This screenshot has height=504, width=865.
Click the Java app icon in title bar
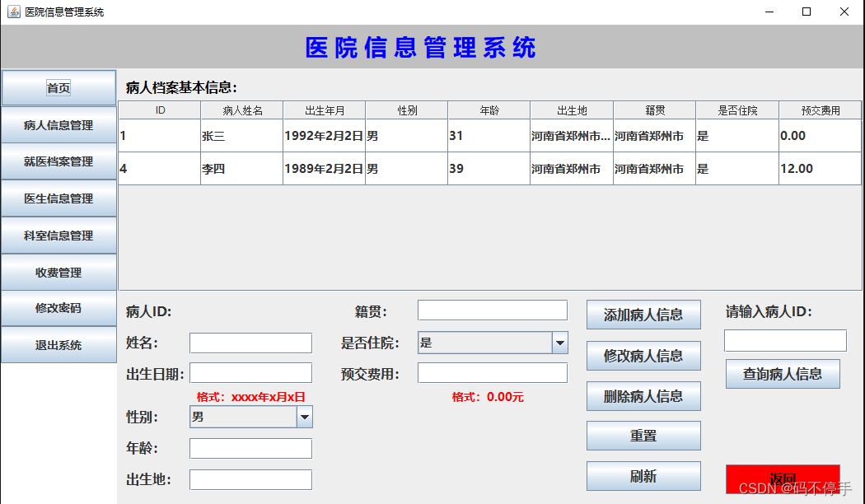(x=14, y=12)
